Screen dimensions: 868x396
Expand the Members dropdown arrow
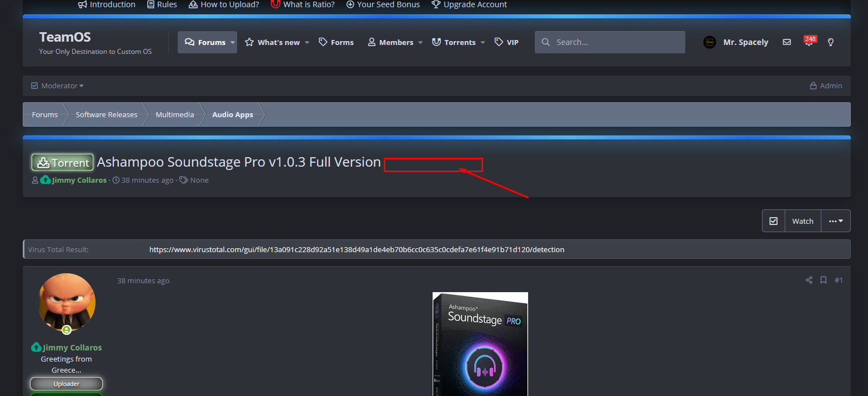tap(420, 42)
